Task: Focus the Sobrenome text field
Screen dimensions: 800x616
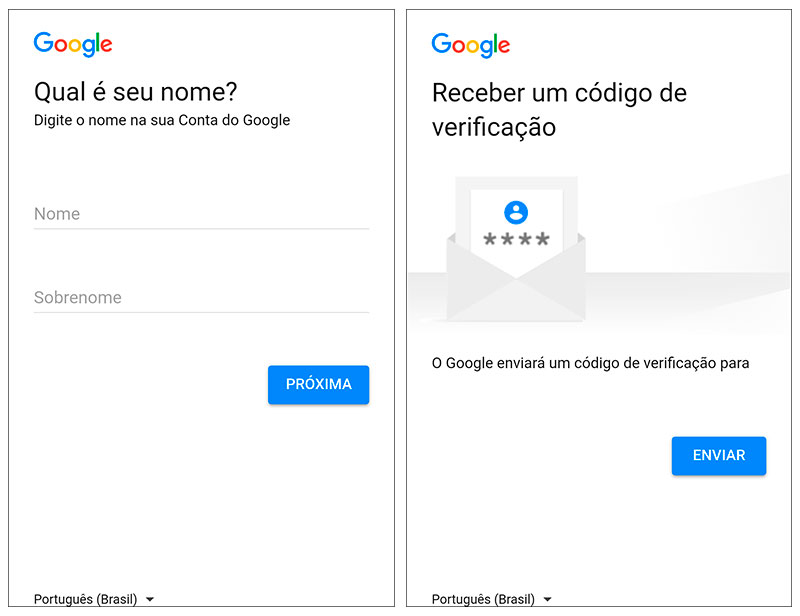Action: (201, 297)
